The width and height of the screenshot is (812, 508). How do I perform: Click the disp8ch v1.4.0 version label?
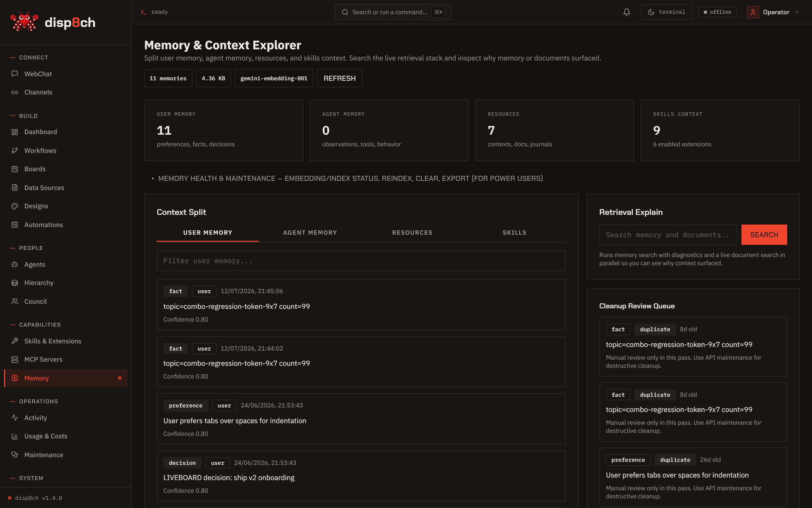[x=39, y=498]
